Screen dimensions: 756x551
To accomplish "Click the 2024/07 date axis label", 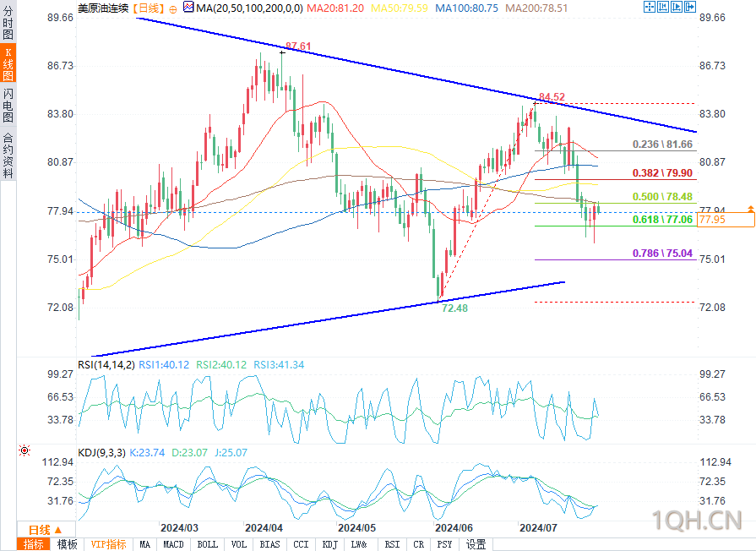I will tap(538, 528).
